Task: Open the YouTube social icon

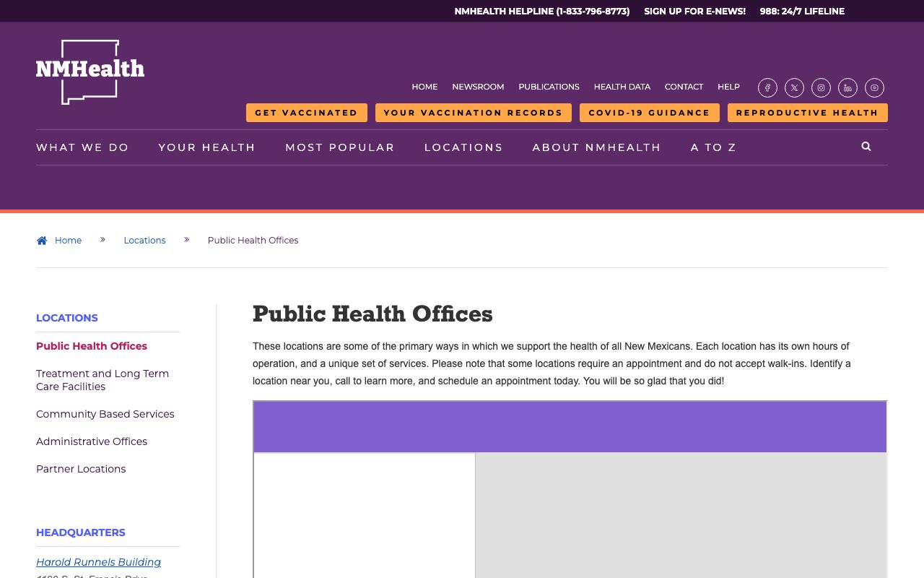Action: pos(874,87)
